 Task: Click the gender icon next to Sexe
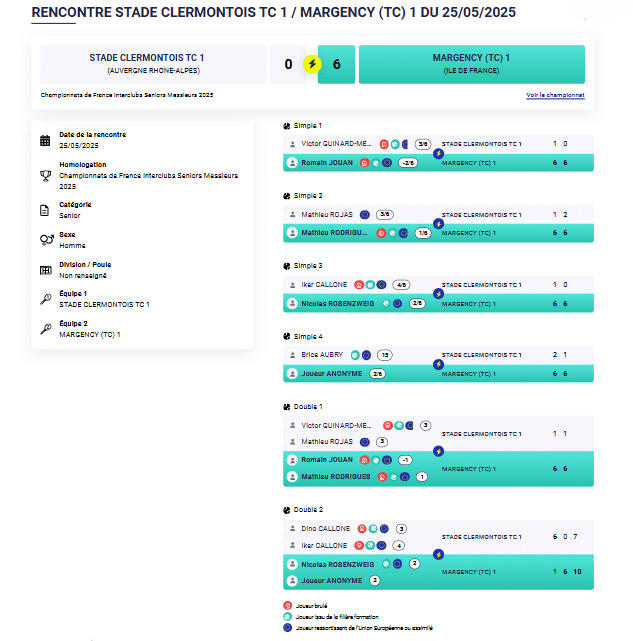(x=45, y=241)
